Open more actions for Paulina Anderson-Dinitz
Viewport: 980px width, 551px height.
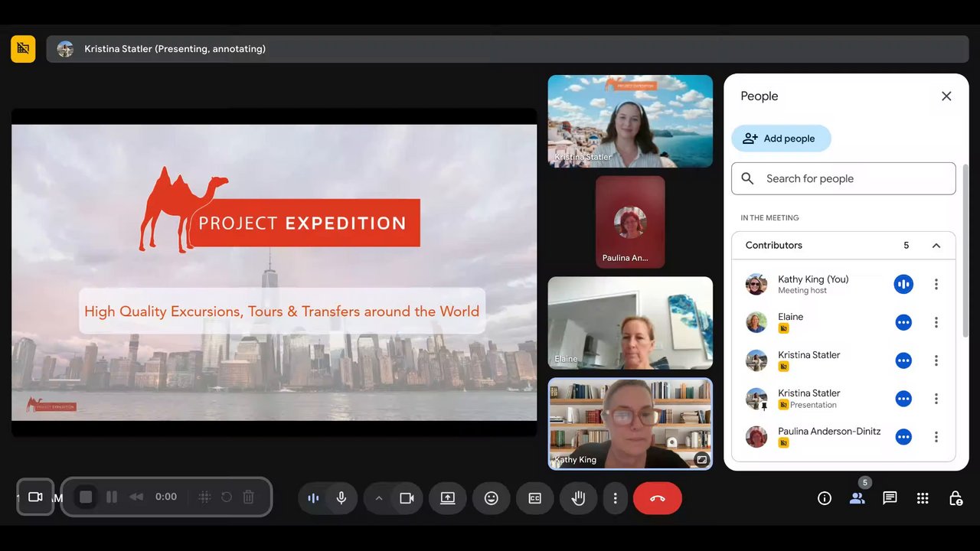click(x=936, y=437)
